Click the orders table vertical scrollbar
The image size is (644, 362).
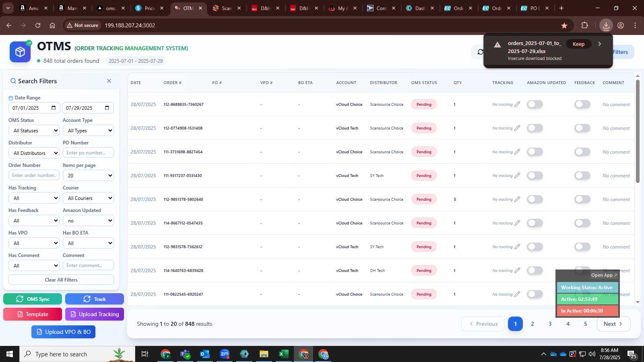(638, 131)
